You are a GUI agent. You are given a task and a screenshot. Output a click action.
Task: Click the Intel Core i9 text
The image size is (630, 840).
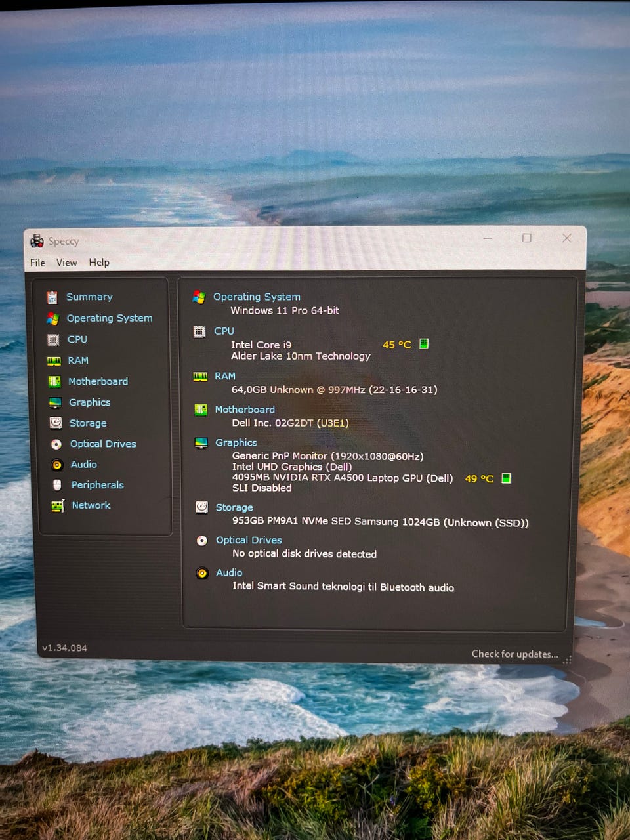(261, 345)
